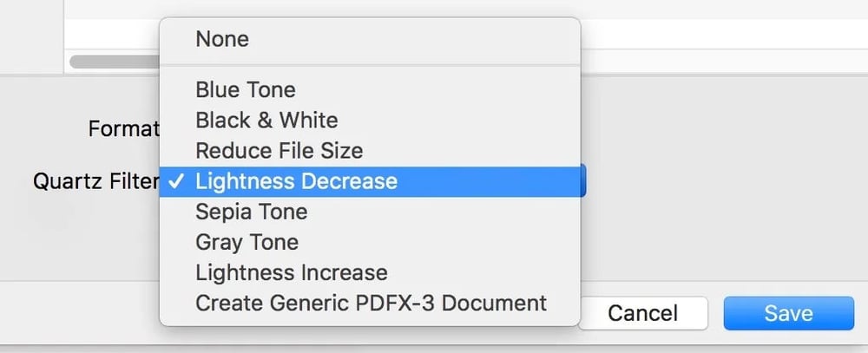Pick Black & White from the list
868x353 pixels.
pos(266,120)
